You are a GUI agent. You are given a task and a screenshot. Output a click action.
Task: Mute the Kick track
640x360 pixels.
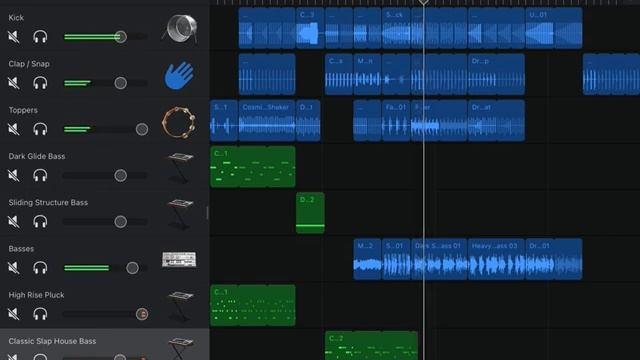click(14, 37)
